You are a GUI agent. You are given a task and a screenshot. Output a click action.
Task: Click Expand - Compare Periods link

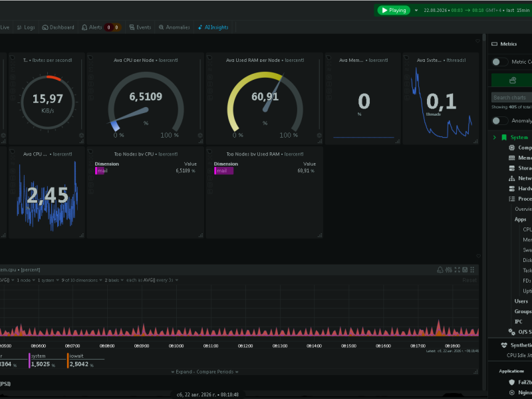[205, 372]
